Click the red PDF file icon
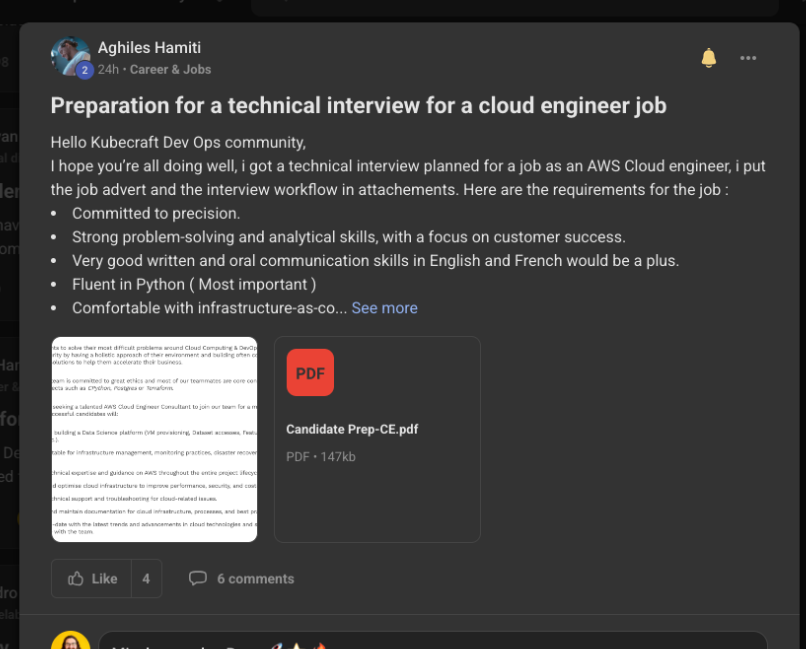Screen dimensions: 806x649 coord(310,372)
